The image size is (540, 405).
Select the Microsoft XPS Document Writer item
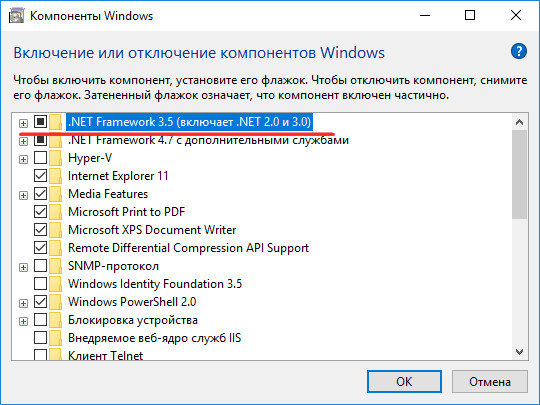152,230
